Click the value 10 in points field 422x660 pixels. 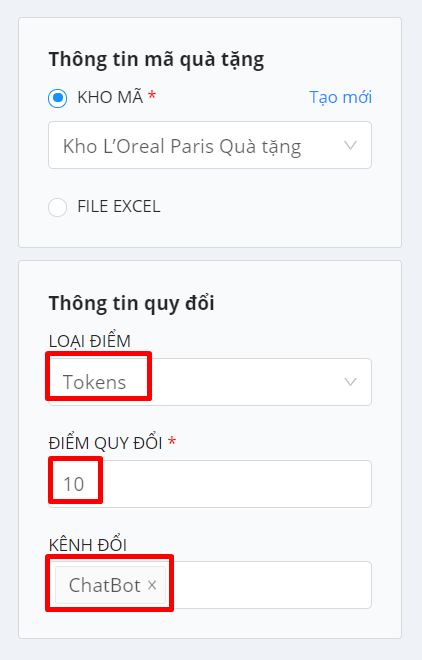(x=74, y=484)
